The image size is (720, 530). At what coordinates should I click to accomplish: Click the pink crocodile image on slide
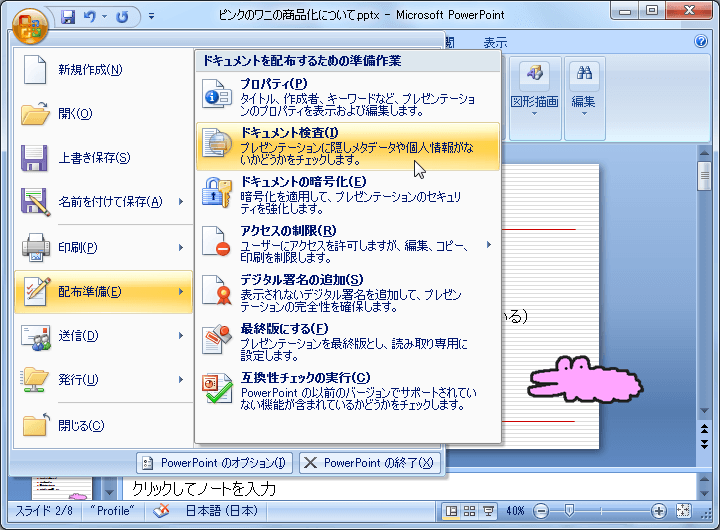[x=585, y=379]
